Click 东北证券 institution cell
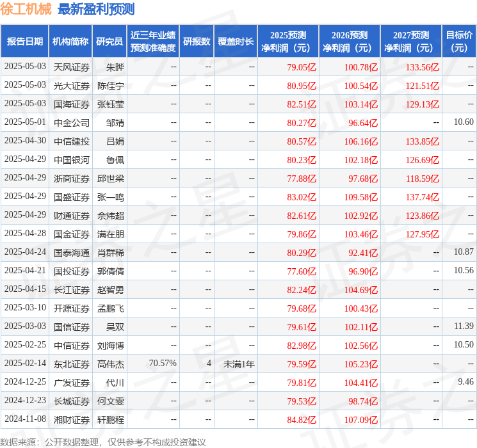Viewport: 477px width, 448px height. (x=72, y=364)
